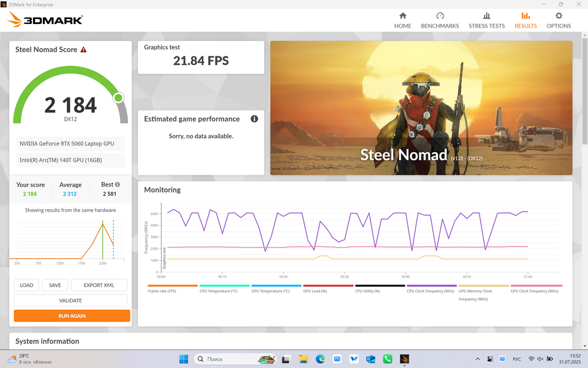Open the clock and date panel

[570, 359]
